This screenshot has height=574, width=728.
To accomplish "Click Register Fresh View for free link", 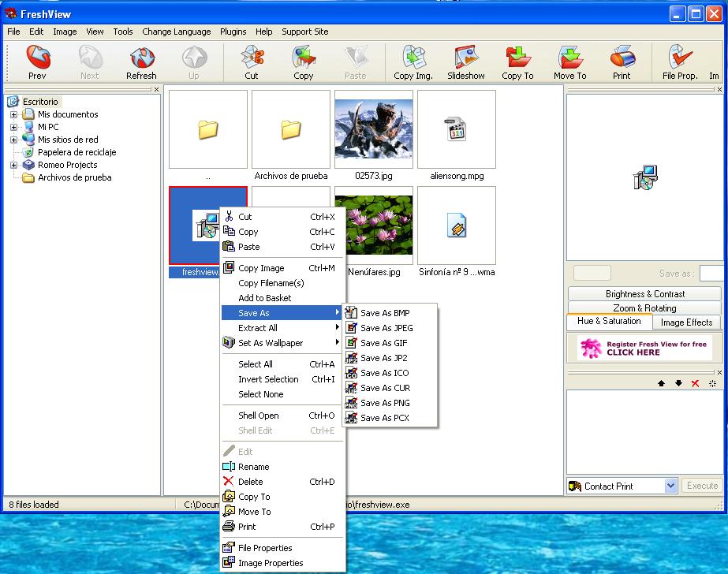I will 644,348.
